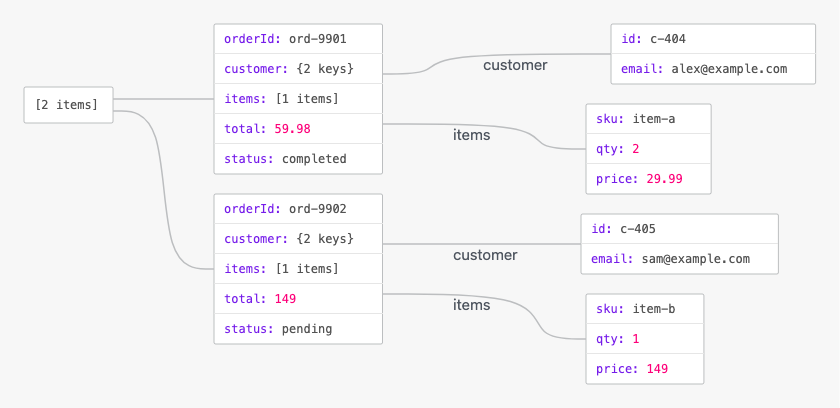Select the sku: item-b row

[644, 309]
